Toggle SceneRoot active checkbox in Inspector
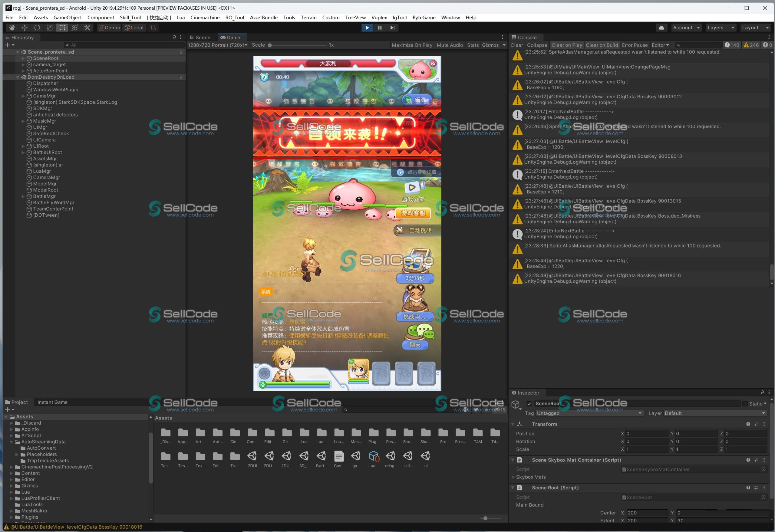The height and width of the screenshot is (532, 775). [529, 404]
